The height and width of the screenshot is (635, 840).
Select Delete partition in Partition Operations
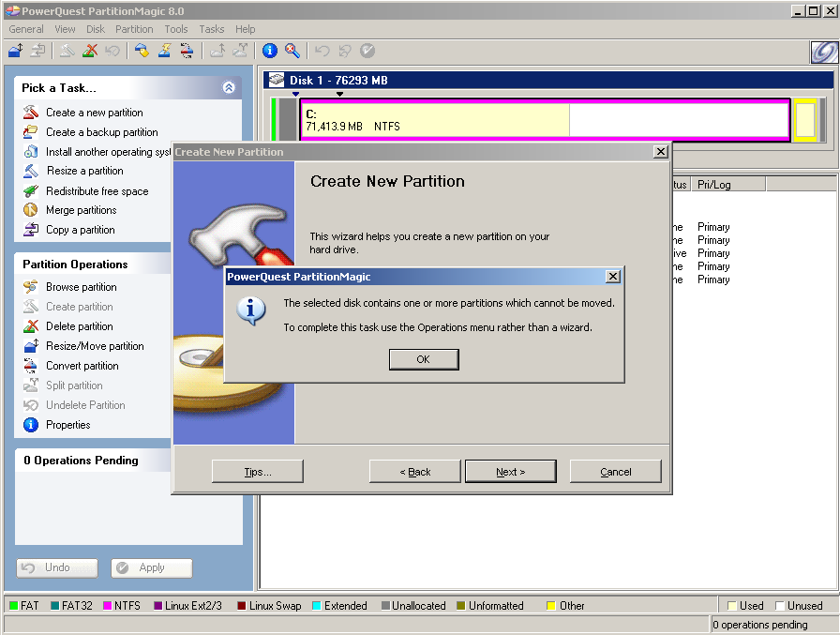point(80,326)
